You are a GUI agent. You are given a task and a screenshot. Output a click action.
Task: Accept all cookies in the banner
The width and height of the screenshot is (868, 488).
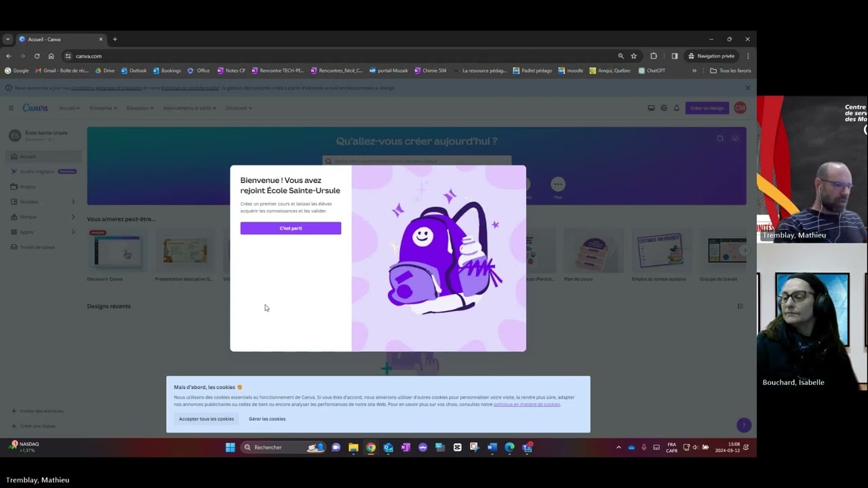(x=206, y=419)
